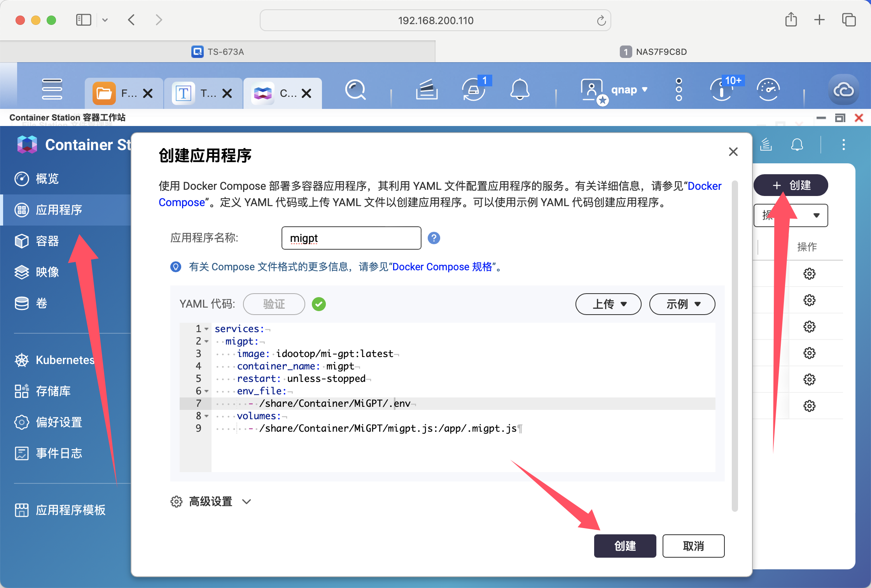Collapse the volumes fold arrow on line 8
This screenshot has width=871, height=588.
[x=207, y=416]
